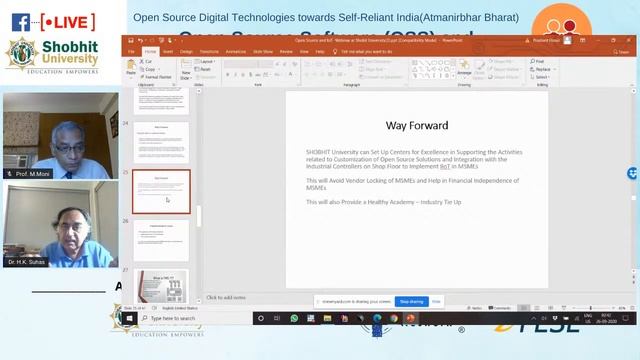
Task: Click the Reading view icon
Action: point(551,308)
